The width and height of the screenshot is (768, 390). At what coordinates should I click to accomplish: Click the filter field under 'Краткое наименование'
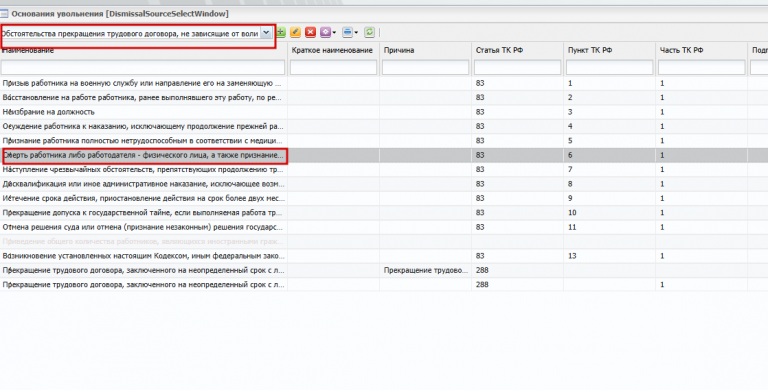click(x=333, y=67)
